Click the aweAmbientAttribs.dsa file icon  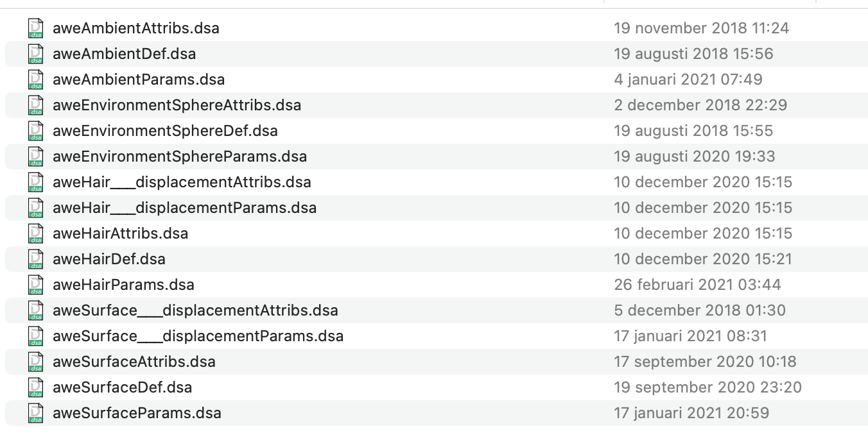(36, 28)
